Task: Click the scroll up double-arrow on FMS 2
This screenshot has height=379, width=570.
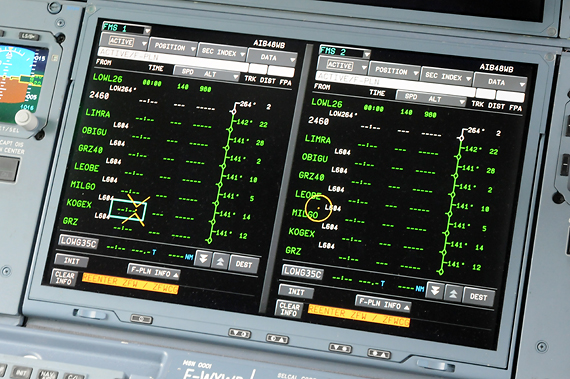Action: point(453,293)
